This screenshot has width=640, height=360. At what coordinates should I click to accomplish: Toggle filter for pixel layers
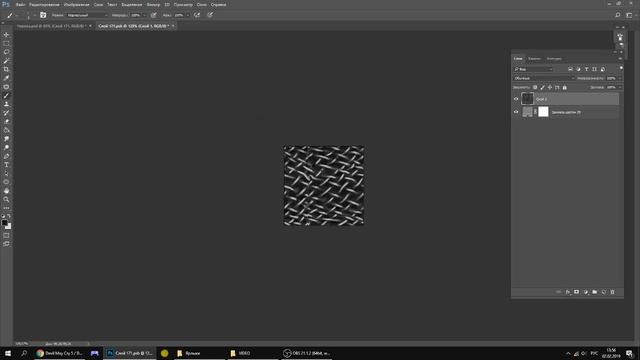pos(570,69)
